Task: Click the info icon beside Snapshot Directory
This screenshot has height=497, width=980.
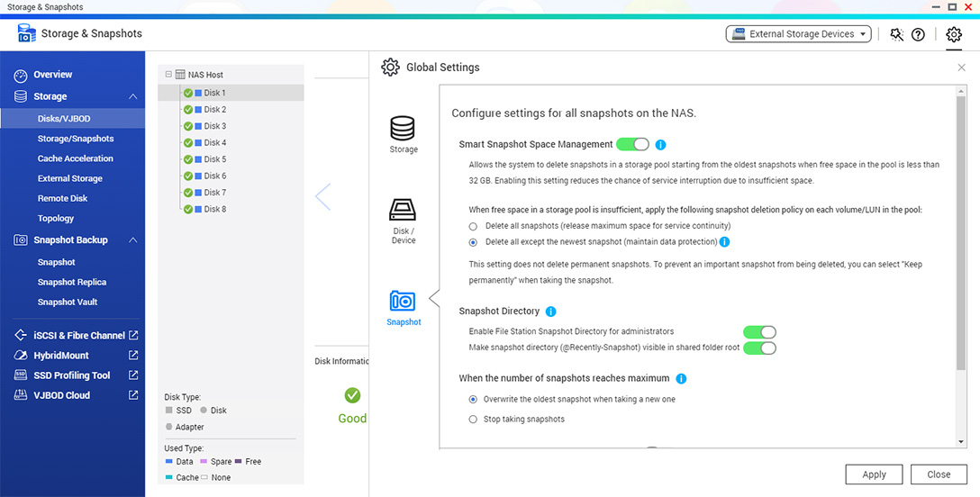Action: point(551,312)
